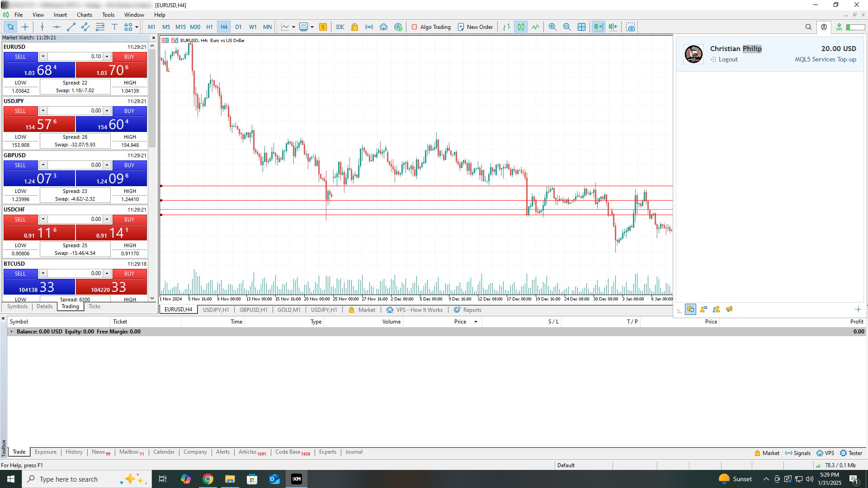The height and width of the screenshot is (488, 868).
Task: Open Chrome from the Windows taskbar
Action: [x=208, y=479]
